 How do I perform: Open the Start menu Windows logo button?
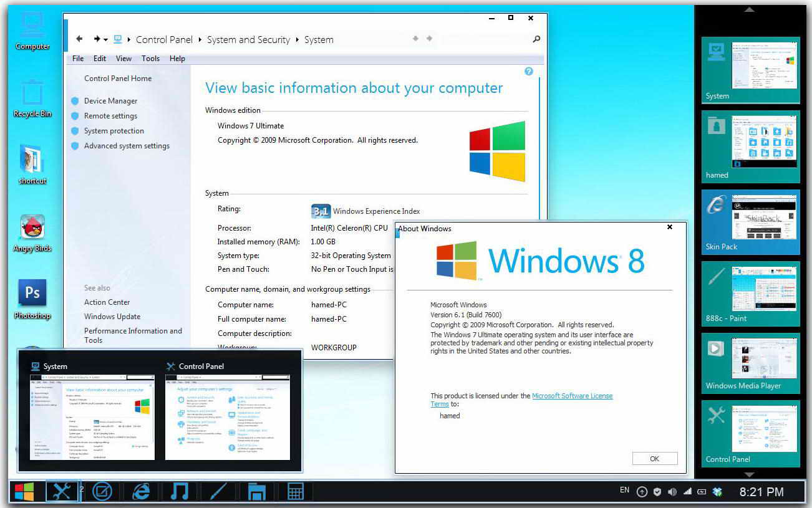point(24,492)
